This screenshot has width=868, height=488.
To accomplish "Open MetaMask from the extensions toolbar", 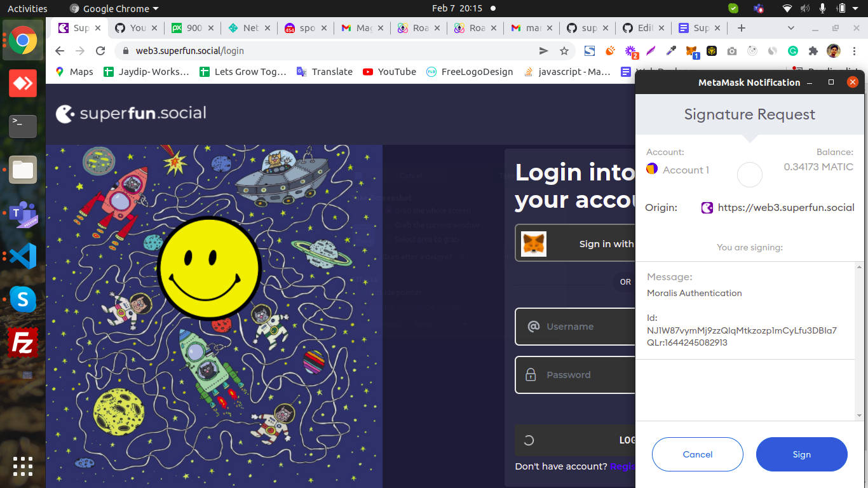I will 691,51.
